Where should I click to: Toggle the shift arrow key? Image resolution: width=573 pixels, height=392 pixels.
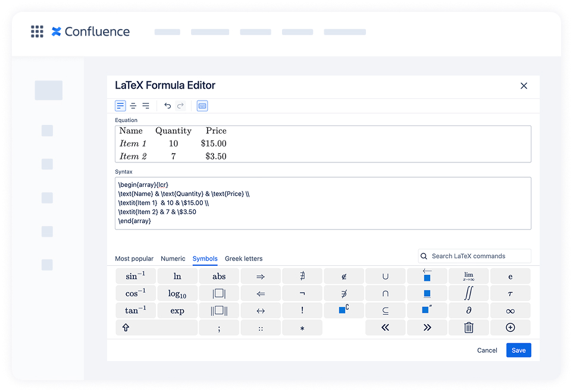(156, 328)
